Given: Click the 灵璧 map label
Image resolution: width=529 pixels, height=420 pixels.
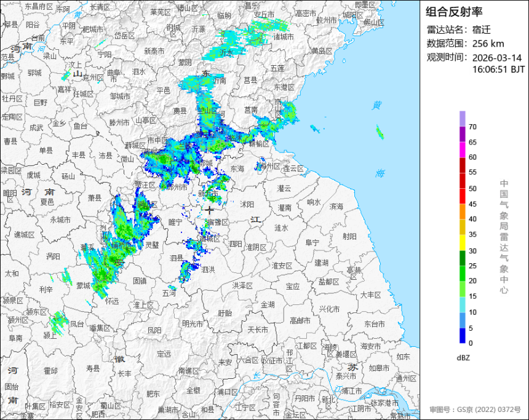Looking at the screenshot, I should click(x=152, y=244).
